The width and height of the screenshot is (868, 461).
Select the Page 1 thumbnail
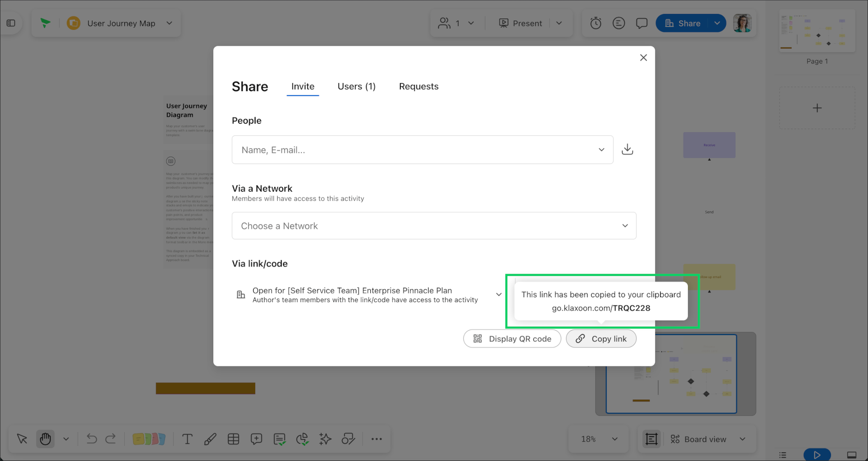[817, 31]
